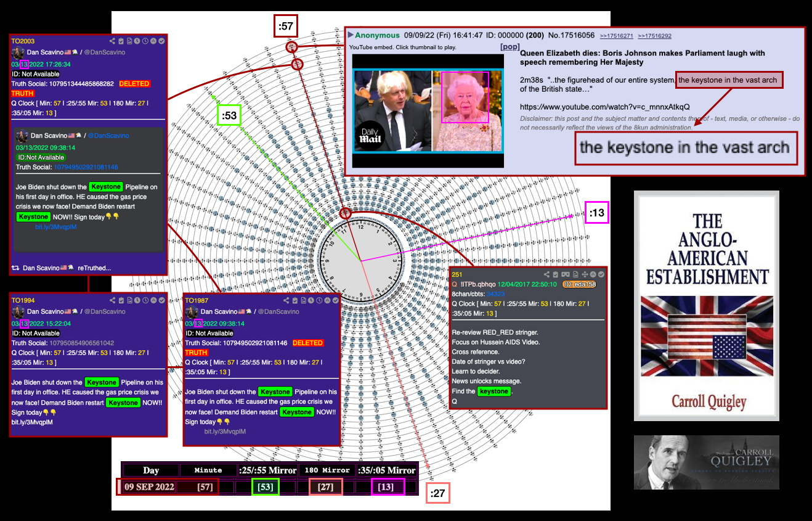Click the Carroll Quigley portrait banner
812x521 pixels.
coord(707,462)
